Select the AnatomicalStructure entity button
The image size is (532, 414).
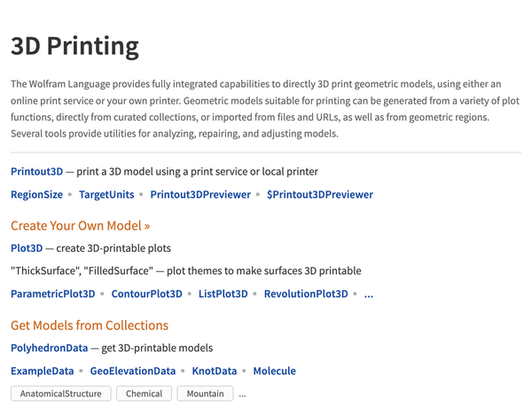pos(60,394)
